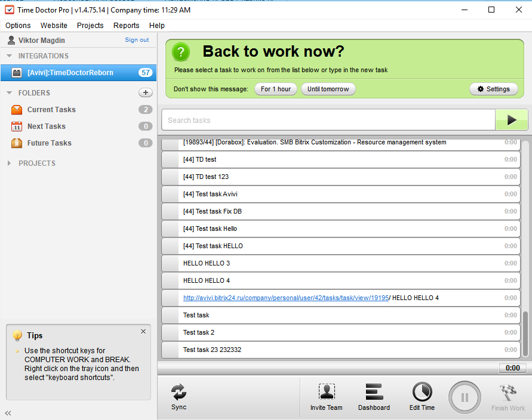Open the Website menu

point(54,26)
